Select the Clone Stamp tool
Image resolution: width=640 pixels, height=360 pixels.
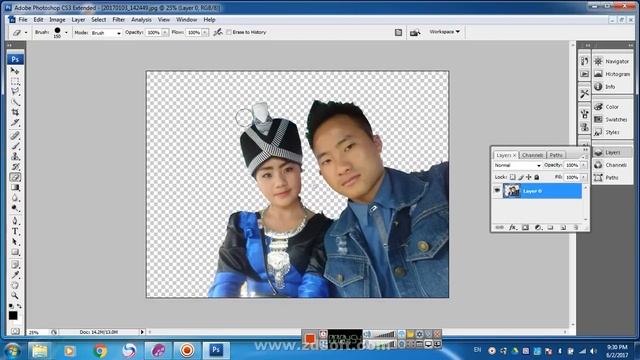point(15,156)
